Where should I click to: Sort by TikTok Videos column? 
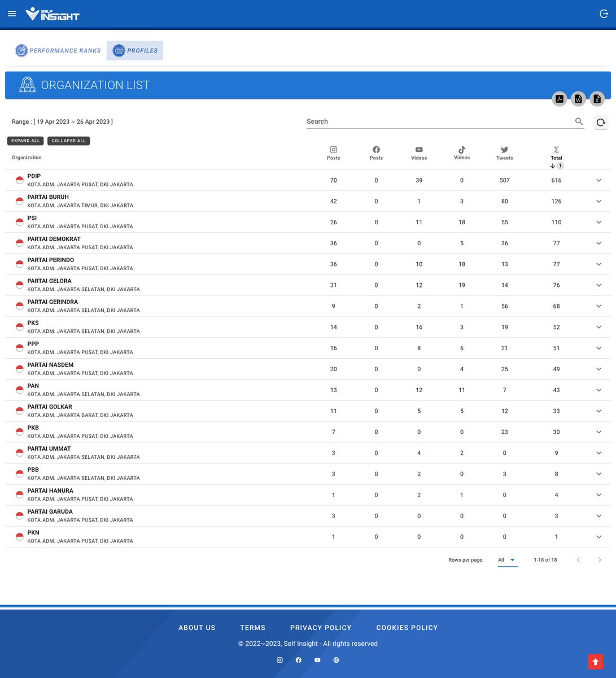[462, 153]
